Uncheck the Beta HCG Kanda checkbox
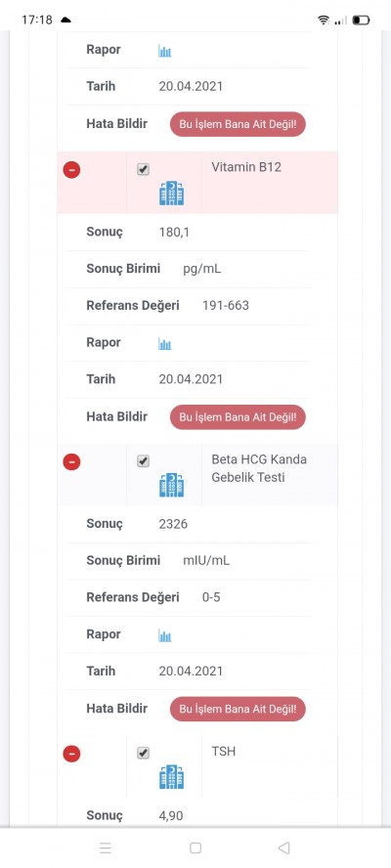 coord(143,461)
